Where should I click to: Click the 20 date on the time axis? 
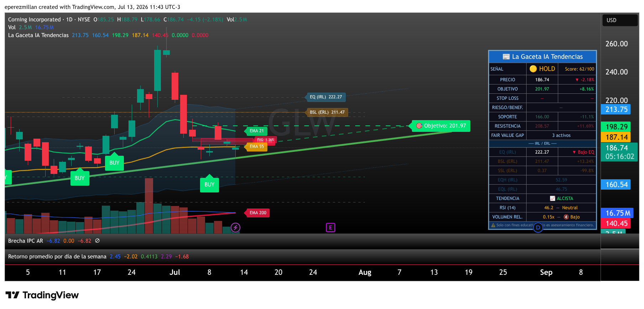coord(278,272)
